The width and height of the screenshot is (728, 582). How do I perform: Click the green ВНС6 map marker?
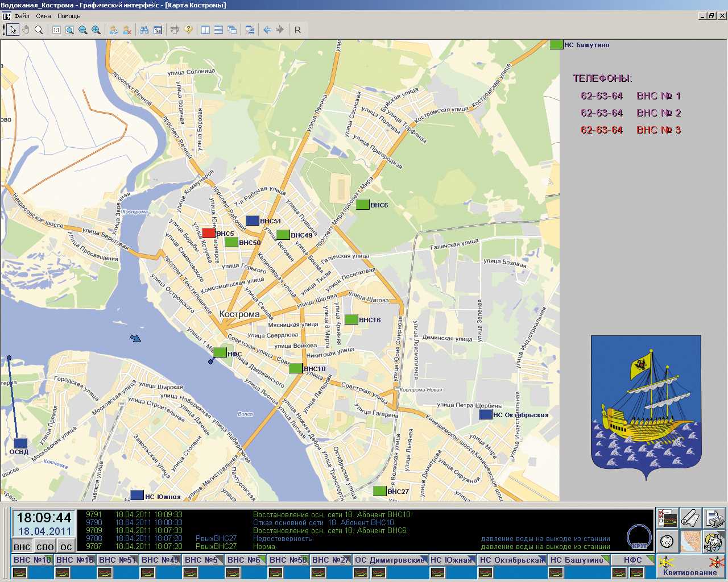[362, 205]
